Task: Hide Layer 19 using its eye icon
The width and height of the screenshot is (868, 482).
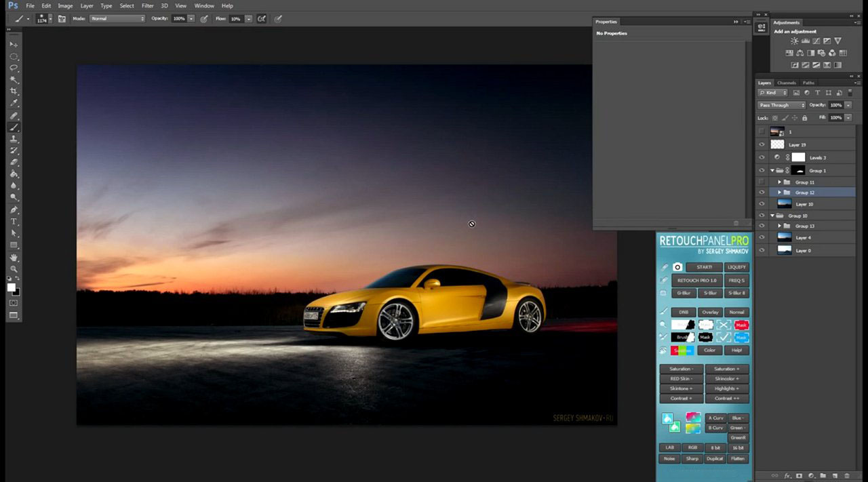Action: [762, 145]
